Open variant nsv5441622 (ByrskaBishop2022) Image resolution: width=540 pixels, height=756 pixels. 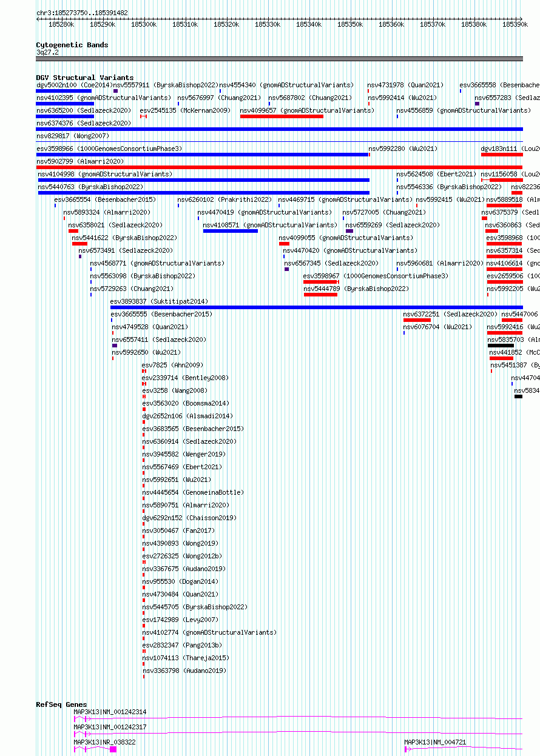[x=124, y=238]
